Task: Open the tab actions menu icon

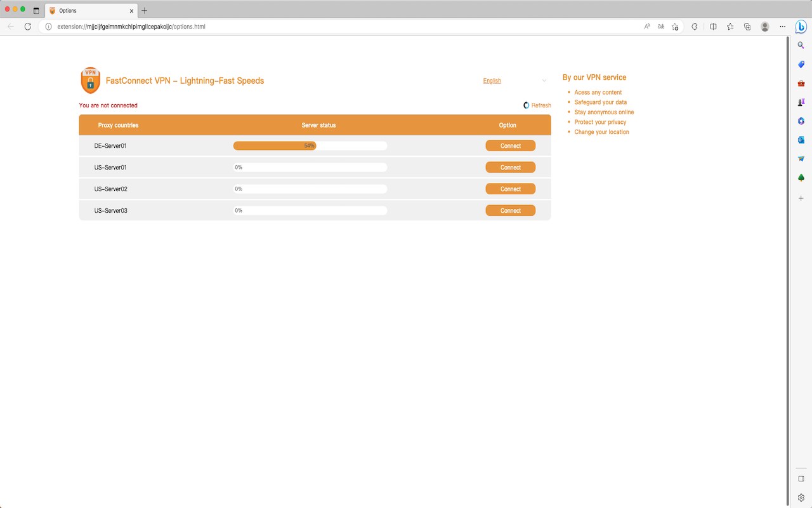Action: [36, 11]
